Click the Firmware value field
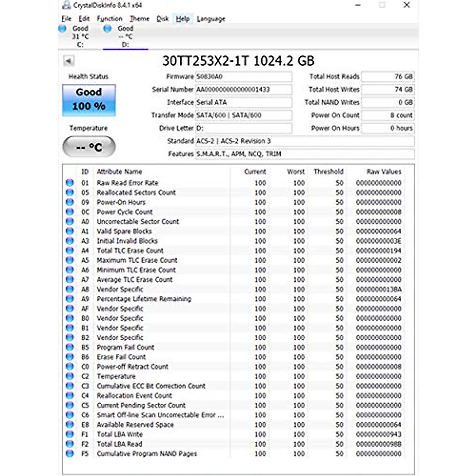Viewport: 476px width, 476px height. point(244,77)
